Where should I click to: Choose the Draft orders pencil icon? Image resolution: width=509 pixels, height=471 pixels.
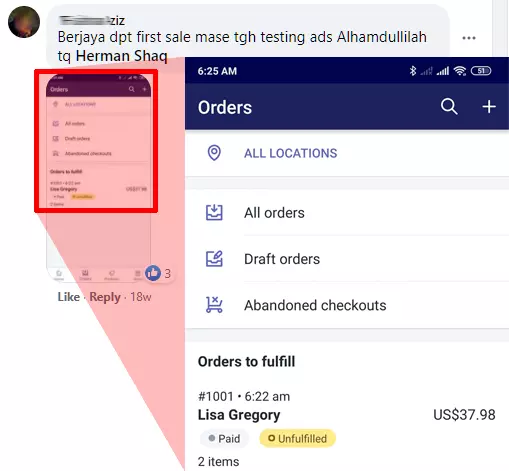click(214, 259)
